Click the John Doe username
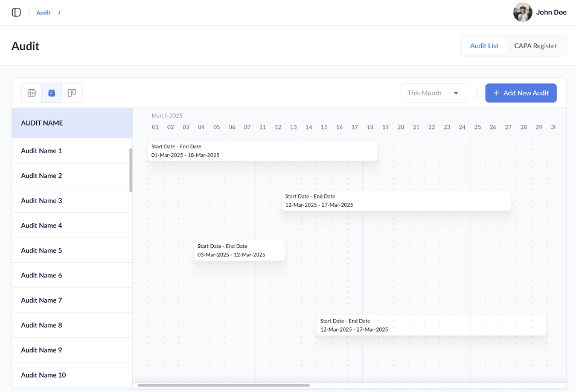The image size is (576, 392). click(x=551, y=12)
